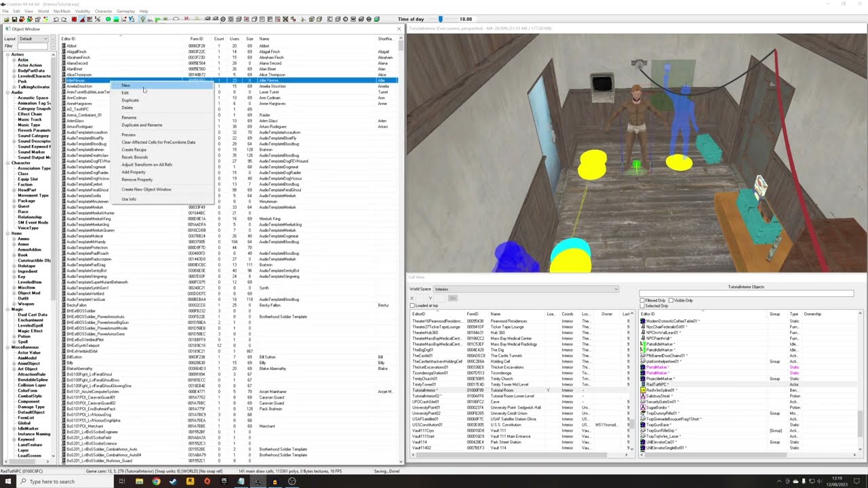Click the open file folder toolbar icon
The height and width of the screenshot is (488, 868).
[5, 19]
